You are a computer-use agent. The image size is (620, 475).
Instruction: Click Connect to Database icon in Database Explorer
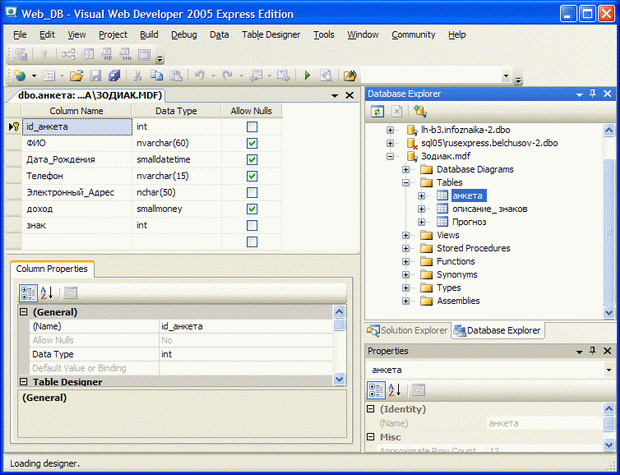419,111
